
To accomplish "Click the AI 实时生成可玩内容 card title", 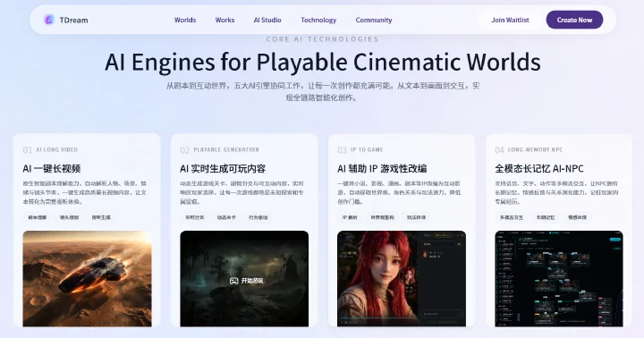I will (x=223, y=168).
